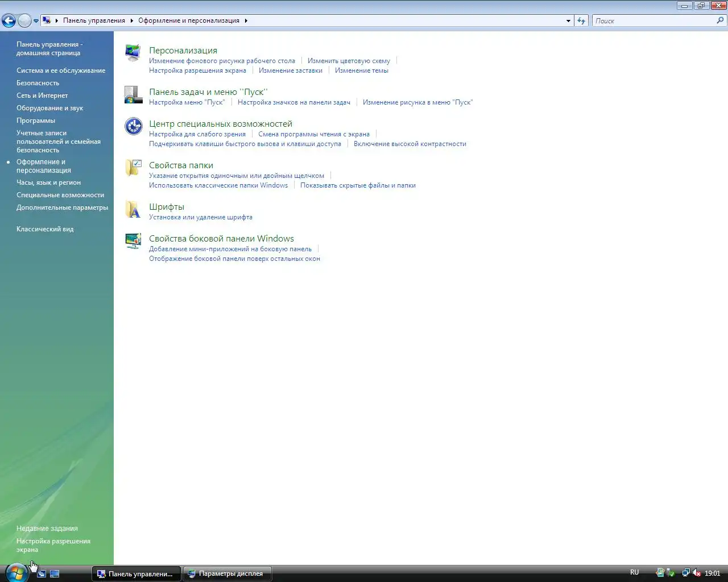Open Сеть и Интернет category
Screen dimensions: 728x582
[x=42, y=95]
